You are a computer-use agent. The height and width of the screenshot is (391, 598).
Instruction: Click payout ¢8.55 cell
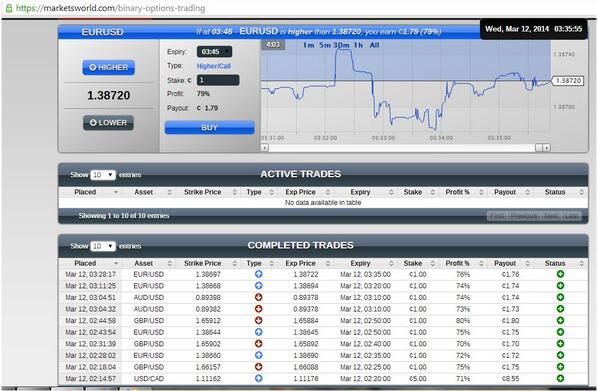click(x=510, y=379)
